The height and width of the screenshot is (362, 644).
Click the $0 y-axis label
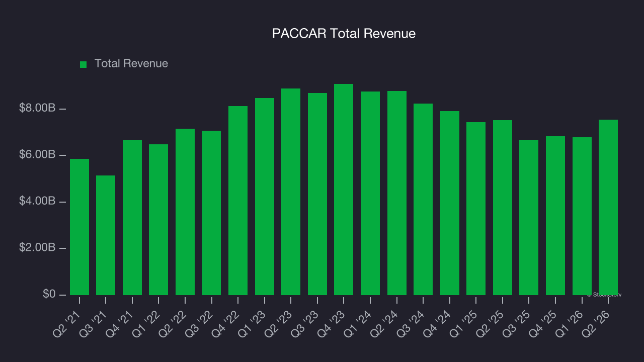click(x=49, y=294)
